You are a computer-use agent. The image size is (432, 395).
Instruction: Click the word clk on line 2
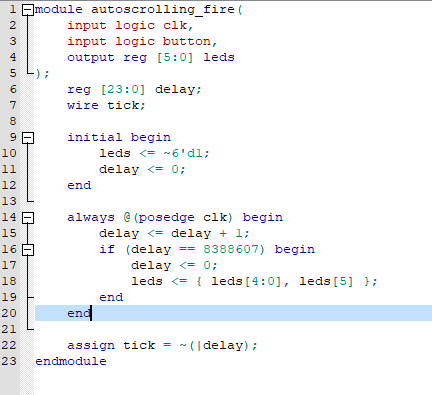[175, 25]
